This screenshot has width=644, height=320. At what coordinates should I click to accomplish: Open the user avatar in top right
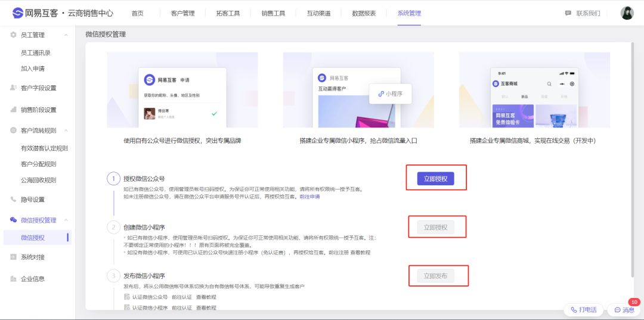[x=627, y=13]
